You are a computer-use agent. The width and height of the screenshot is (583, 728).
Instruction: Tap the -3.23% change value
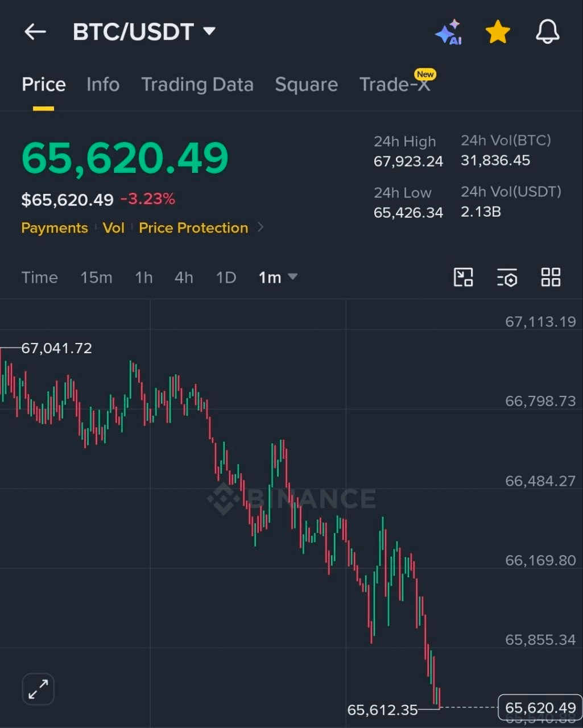click(x=148, y=199)
